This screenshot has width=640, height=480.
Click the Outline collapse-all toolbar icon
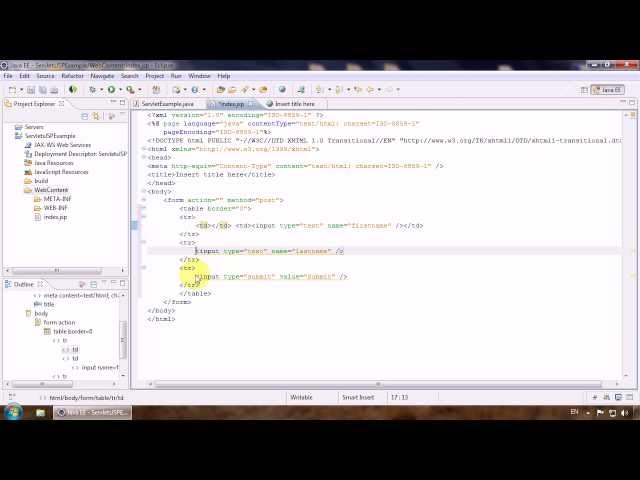(93, 284)
